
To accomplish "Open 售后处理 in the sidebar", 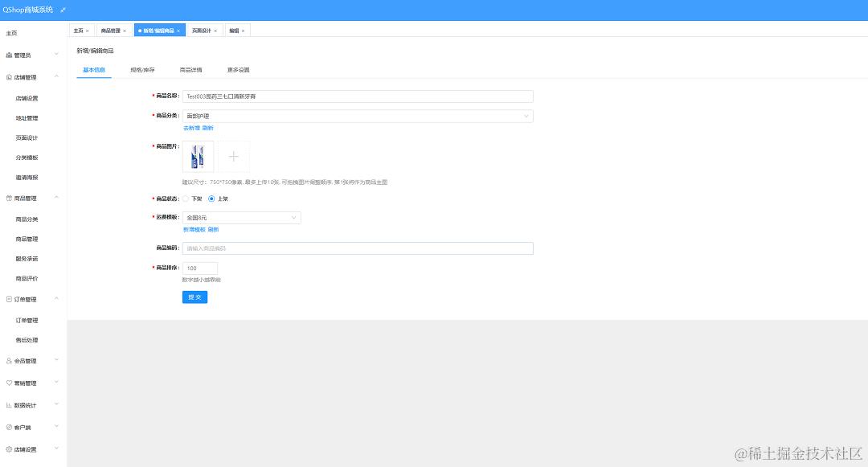I will pyautogui.click(x=27, y=340).
